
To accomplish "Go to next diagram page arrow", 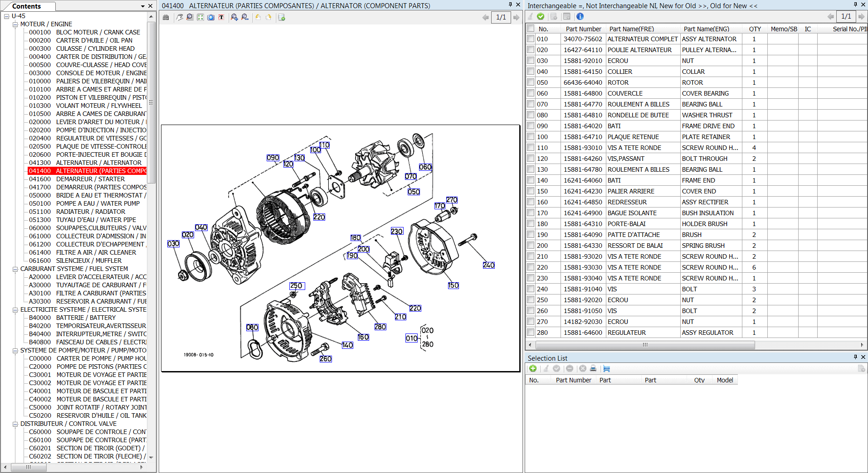I will point(516,17).
